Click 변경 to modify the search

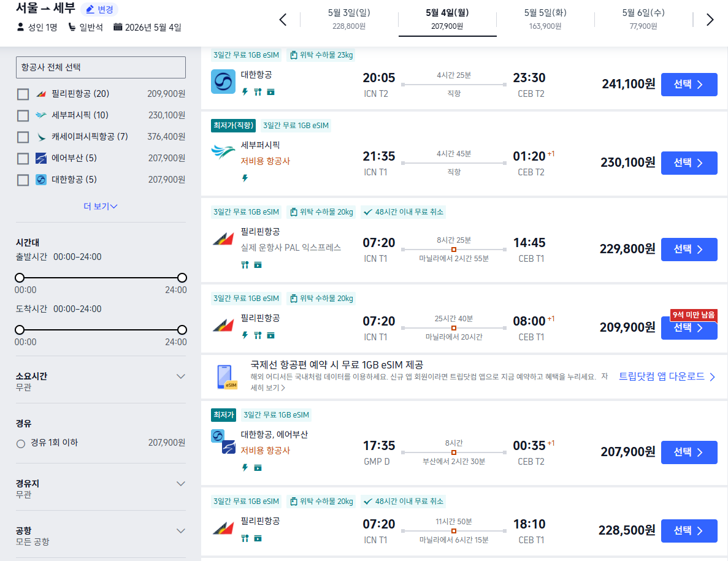click(x=99, y=9)
